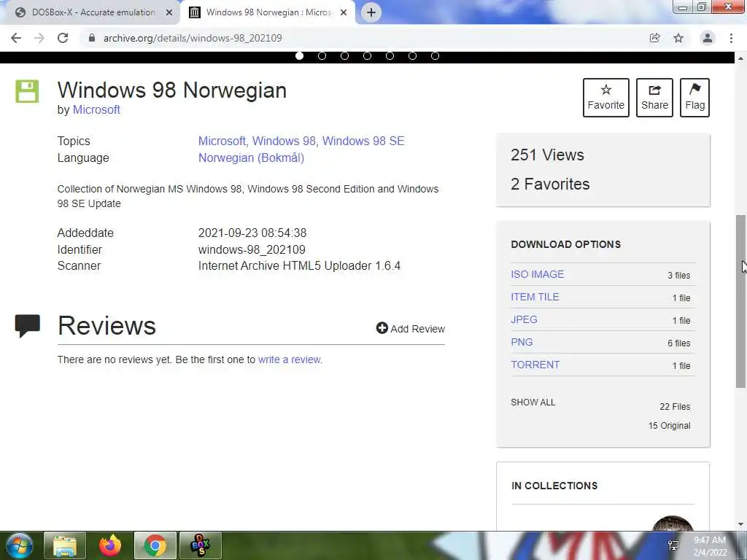Screen dimensions: 747x560
Task: Click '15 Original' files link
Action: [x=670, y=426]
